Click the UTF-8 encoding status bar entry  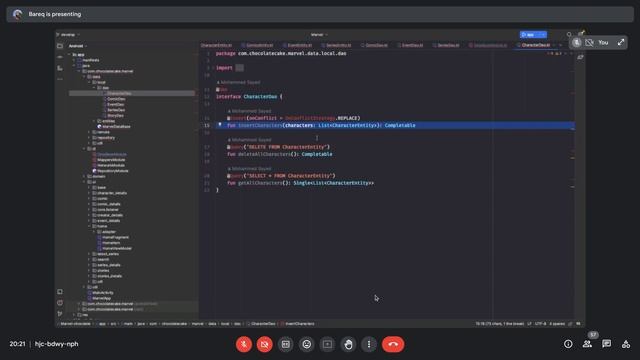[540, 324]
